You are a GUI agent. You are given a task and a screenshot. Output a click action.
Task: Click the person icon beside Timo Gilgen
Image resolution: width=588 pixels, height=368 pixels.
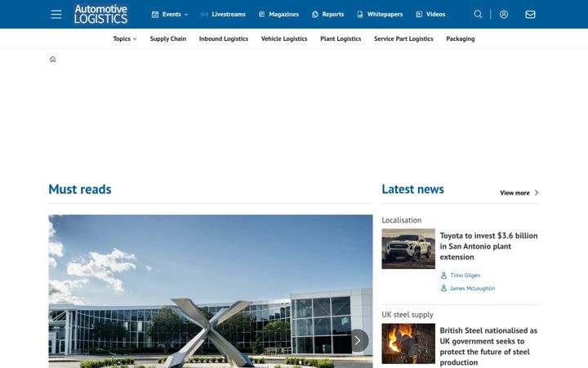[x=443, y=276]
